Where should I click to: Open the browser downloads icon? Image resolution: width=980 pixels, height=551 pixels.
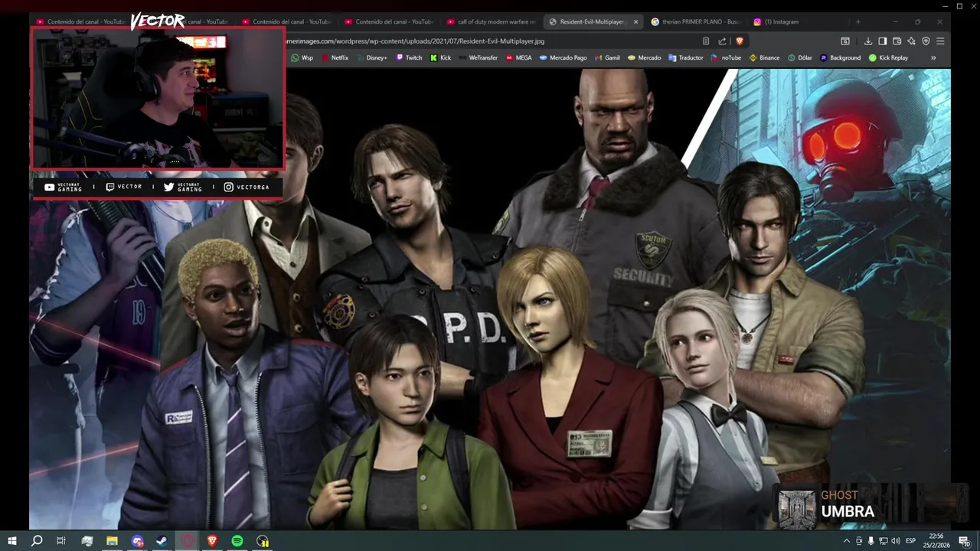867,41
